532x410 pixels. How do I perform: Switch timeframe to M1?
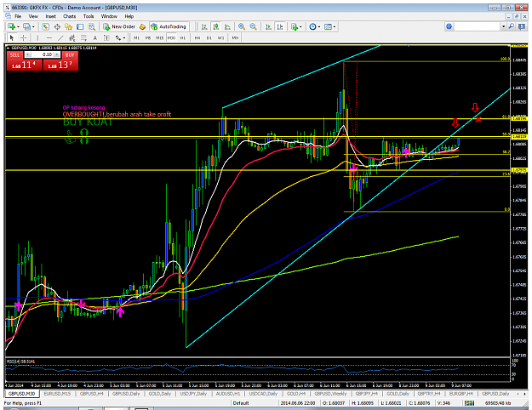tap(136, 38)
